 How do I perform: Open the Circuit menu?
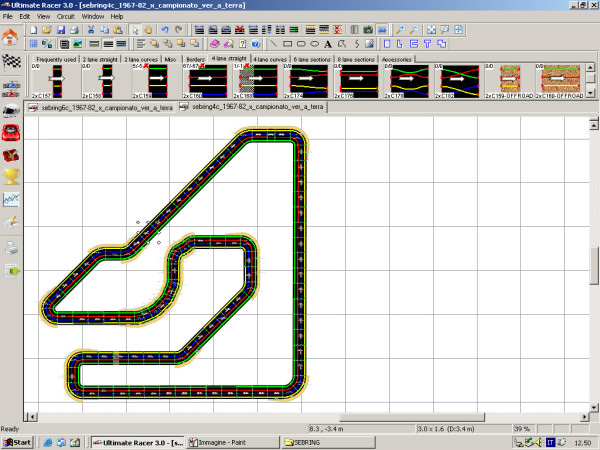(x=64, y=17)
